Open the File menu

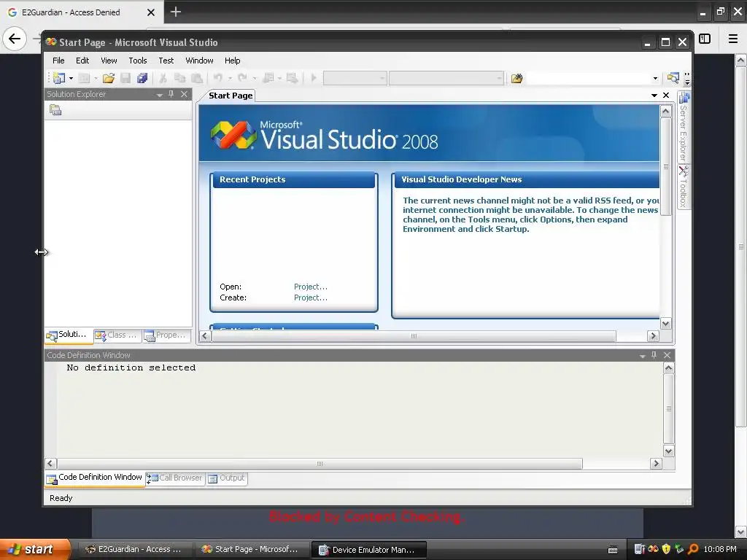point(58,61)
